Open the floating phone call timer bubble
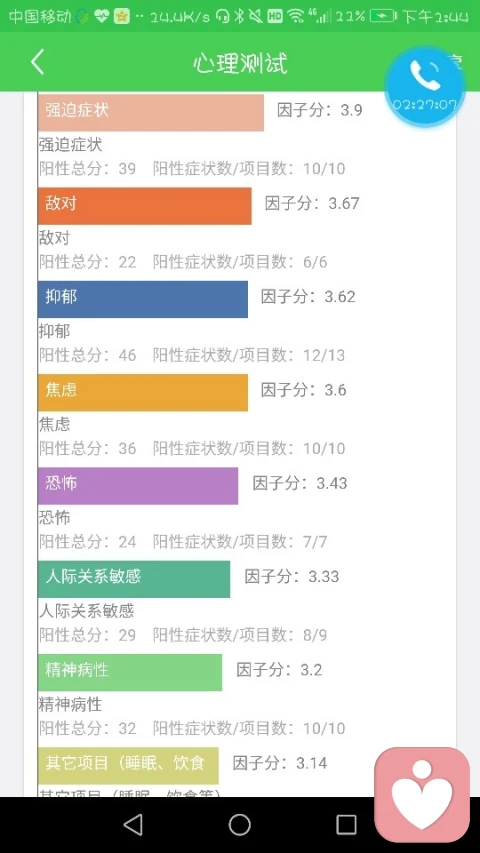 tap(424, 86)
